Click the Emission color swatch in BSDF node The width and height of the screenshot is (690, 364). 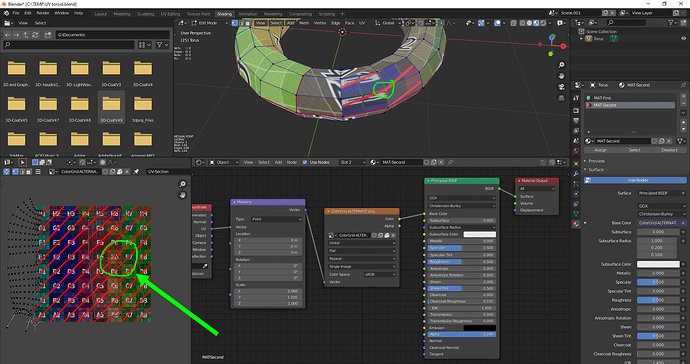click(x=479, y=328)
